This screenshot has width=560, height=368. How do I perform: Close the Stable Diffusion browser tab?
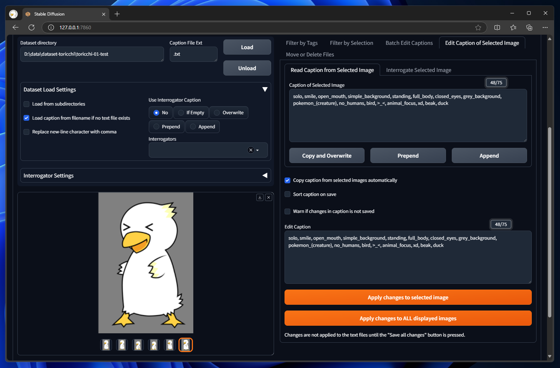[104, 14]
